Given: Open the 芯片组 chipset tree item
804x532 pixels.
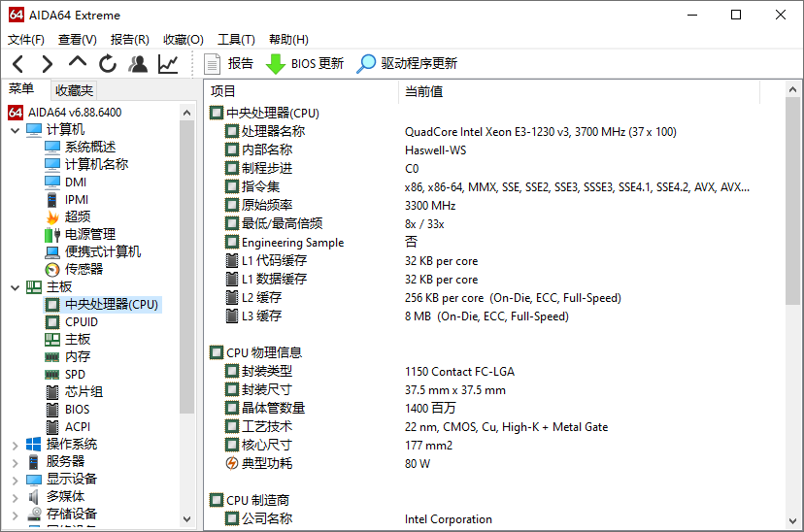Looking at the screenshot, I should (74, 391).
